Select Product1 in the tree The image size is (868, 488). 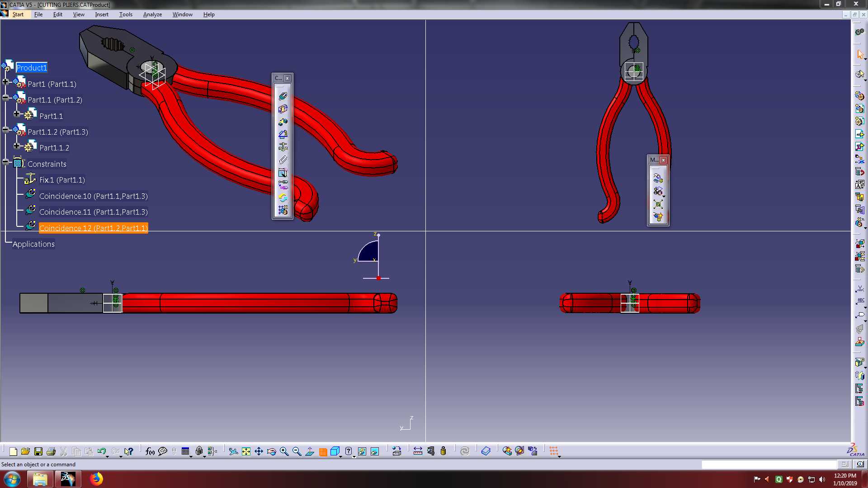[x=32, y=68]
